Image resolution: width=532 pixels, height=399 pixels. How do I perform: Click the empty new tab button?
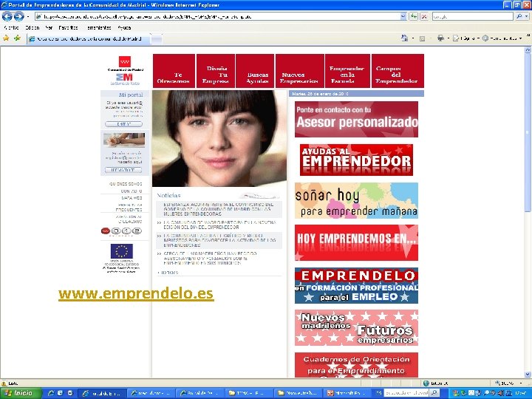point(156,39)
